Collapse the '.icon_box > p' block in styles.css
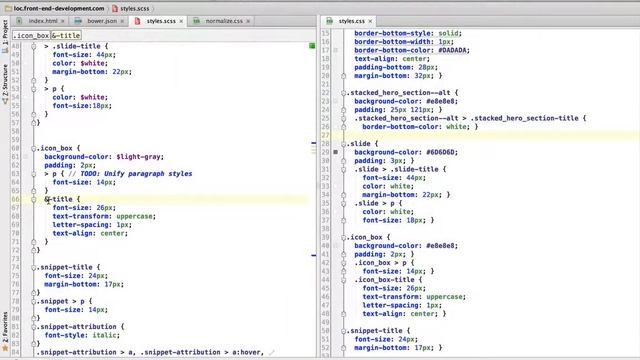 344,262
